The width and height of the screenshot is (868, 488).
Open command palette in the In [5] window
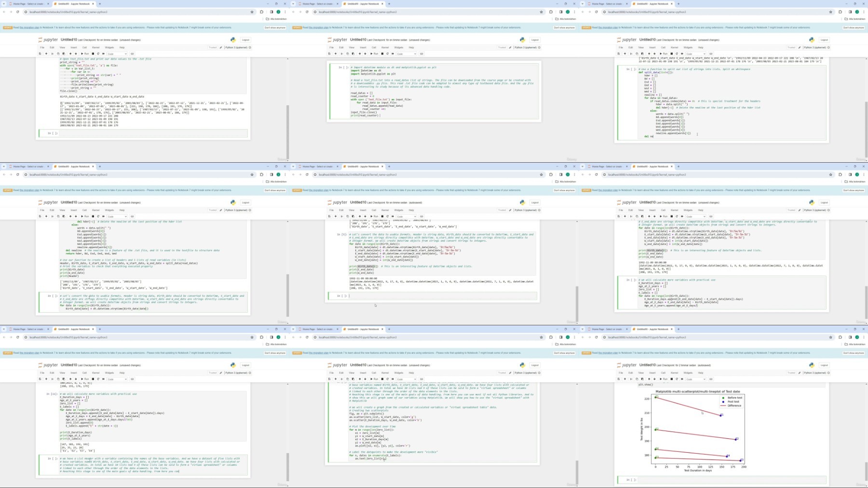pos(421,216)
